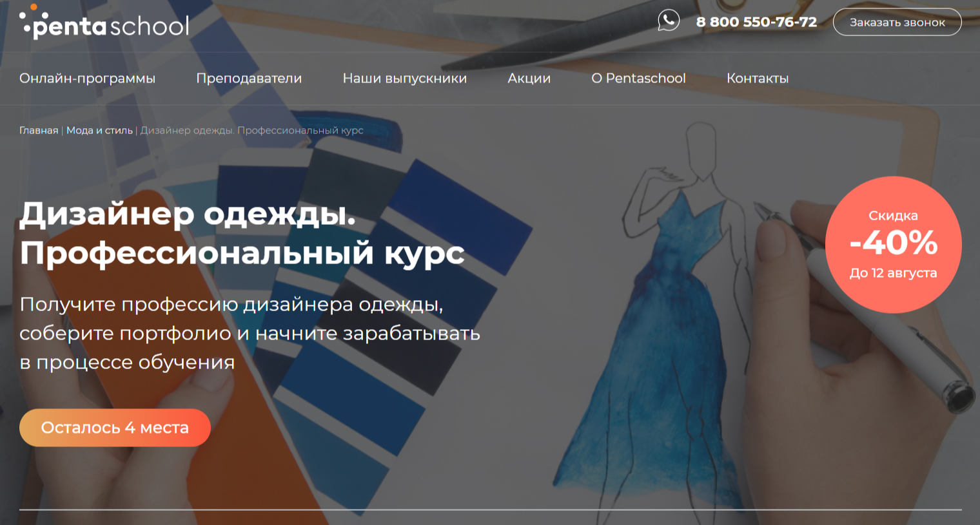The height and width of the screenshot is (525, 980).
Task: Click the Pentaschool logo
Action: (x=104, y=23)
